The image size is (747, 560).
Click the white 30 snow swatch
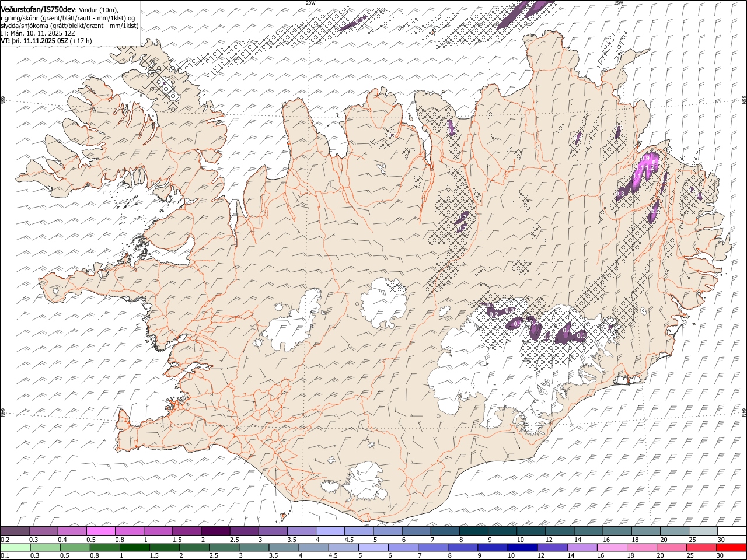coord(732,531)
